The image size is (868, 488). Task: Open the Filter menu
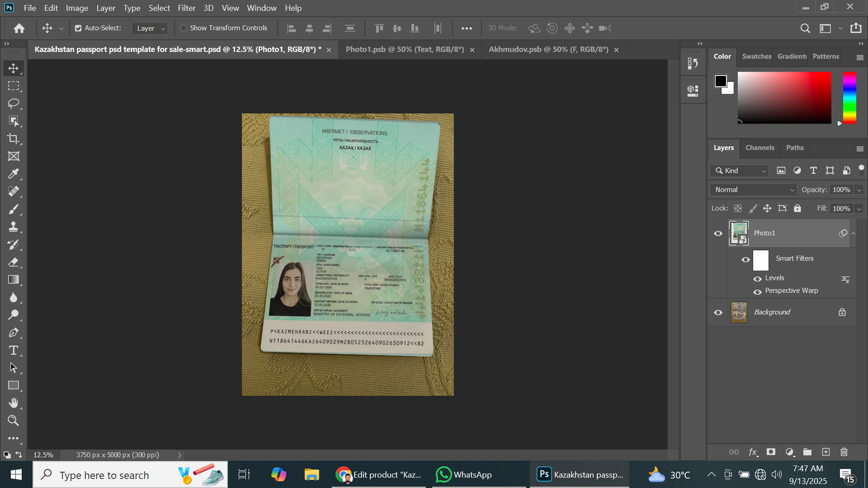tap(186, 8)
